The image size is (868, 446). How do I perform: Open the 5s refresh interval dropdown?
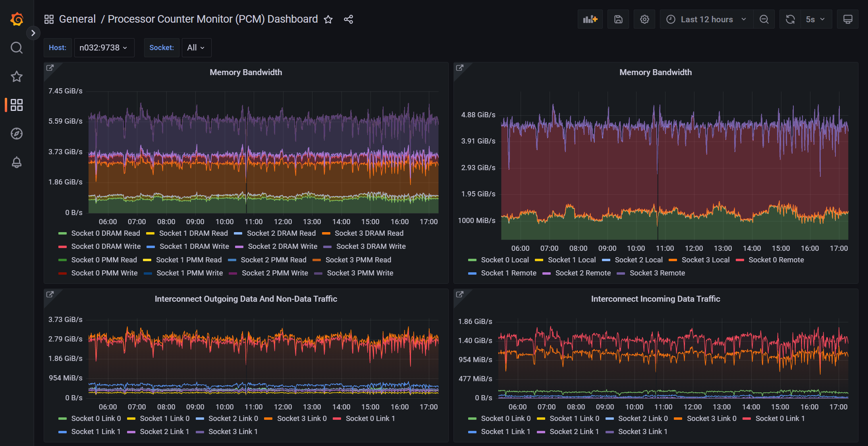point(815,19)
